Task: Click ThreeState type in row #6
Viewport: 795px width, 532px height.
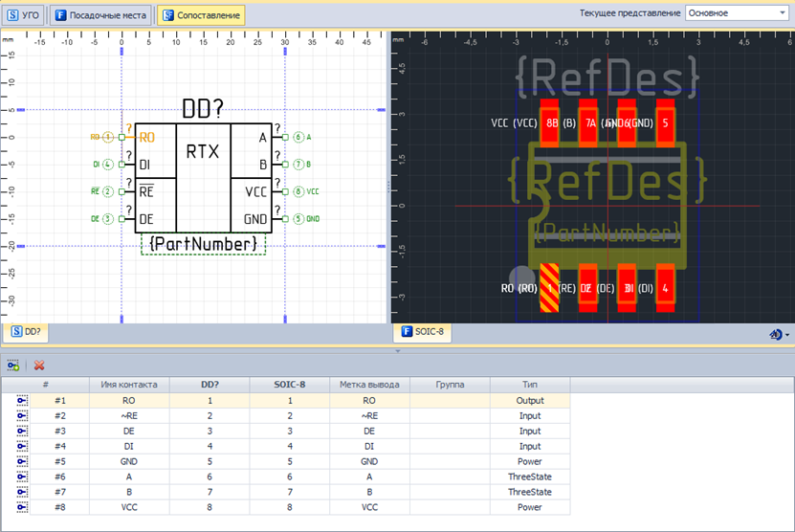Action: [x=530, y=477]
